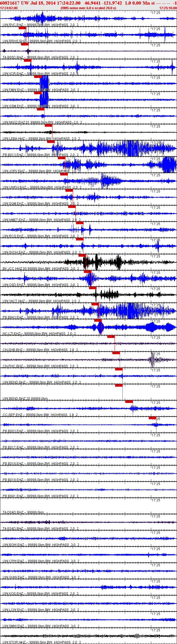Select the red pick marker on BK.JCC trace
This screenshot has width=177, height=644.
click(x=82, y=255)
